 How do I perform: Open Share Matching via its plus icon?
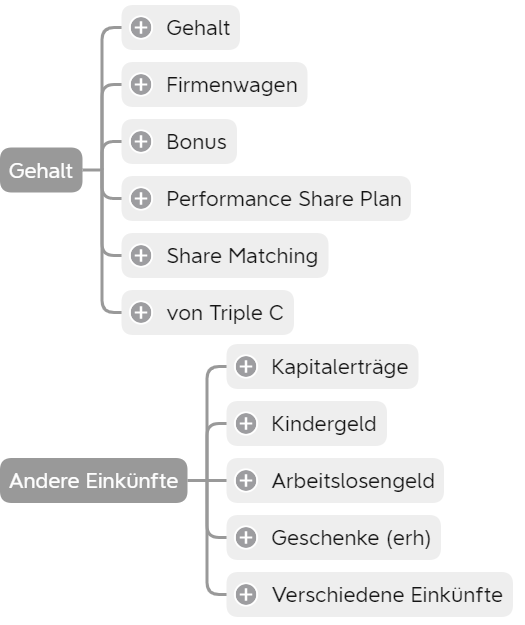(141, 256)
